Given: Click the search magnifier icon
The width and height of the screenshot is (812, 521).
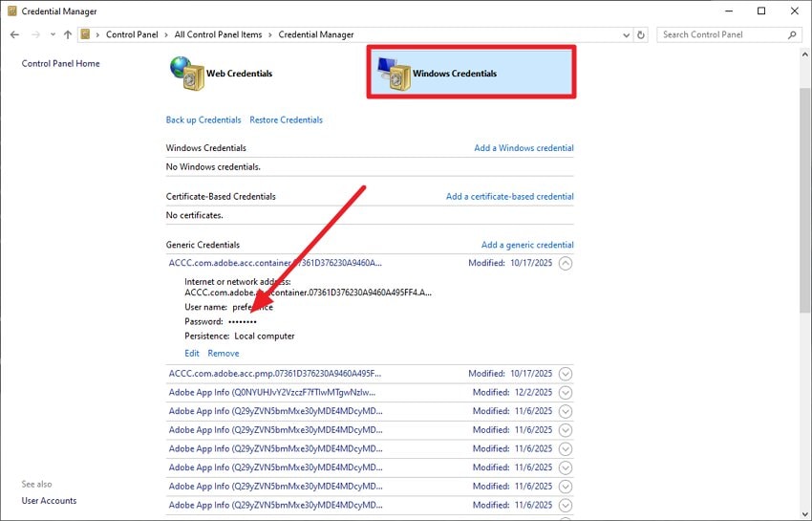Looking at the screenshot, I should 792,34.
